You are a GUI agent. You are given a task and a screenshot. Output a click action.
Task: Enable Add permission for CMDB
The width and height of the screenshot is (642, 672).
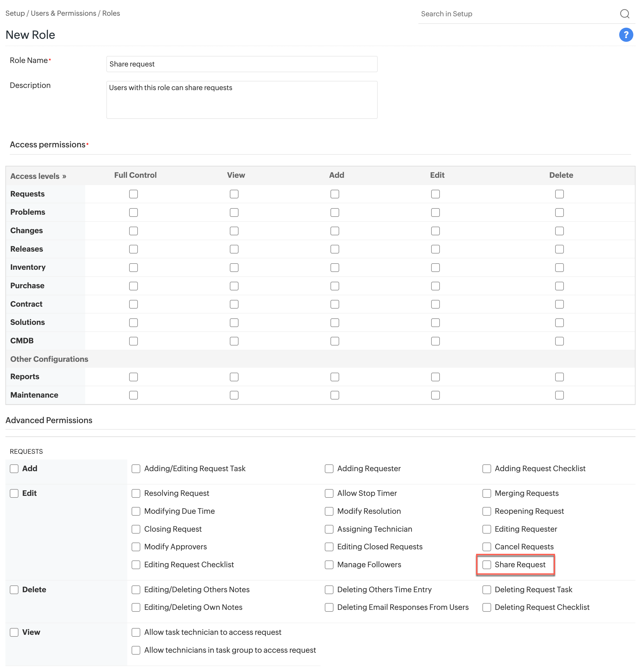pos(335,341)
